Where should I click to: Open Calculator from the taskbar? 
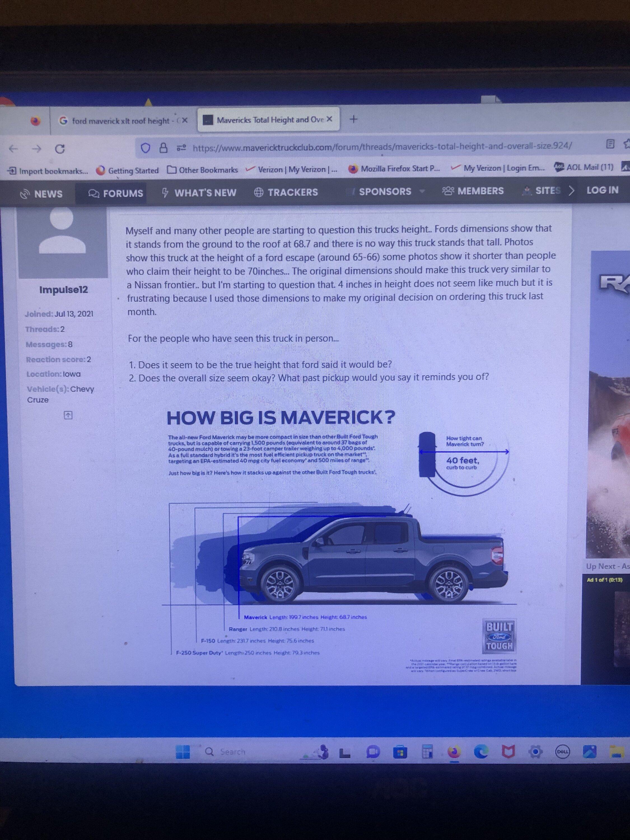[427, 752]
